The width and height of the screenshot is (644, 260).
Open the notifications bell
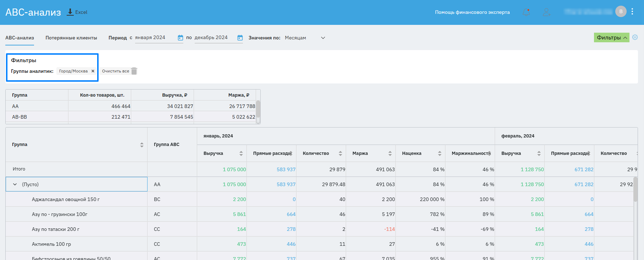click(x=526, y=12)
